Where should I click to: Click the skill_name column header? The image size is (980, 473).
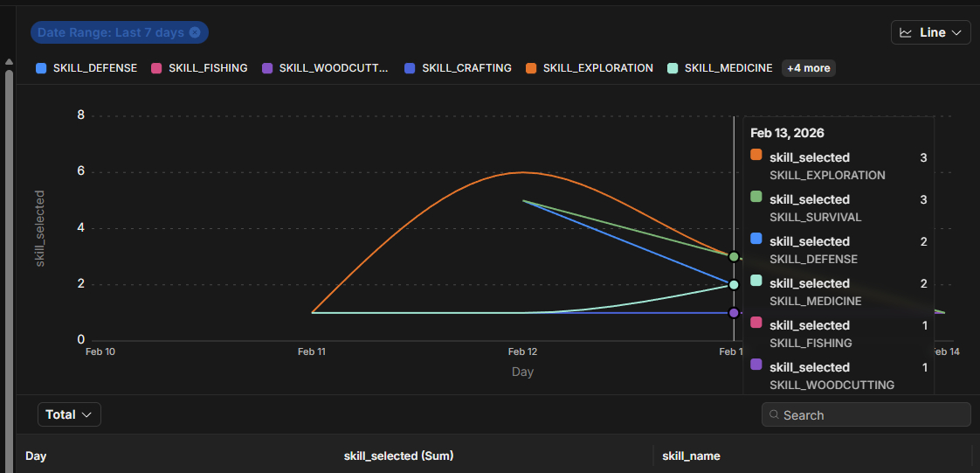point(691,456)
